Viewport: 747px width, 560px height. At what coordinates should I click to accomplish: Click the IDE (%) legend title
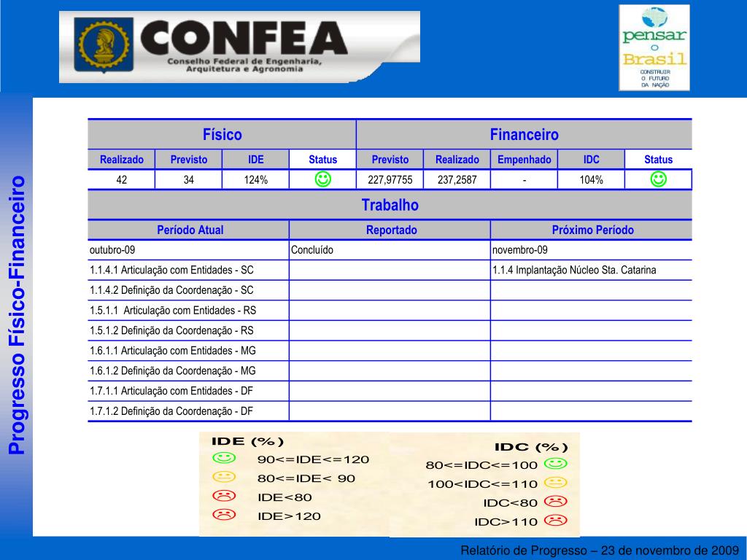248,441
